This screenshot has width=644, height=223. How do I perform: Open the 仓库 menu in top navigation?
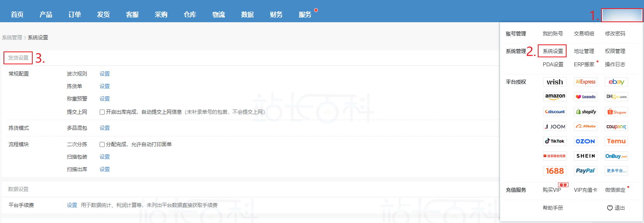(190, 14)
